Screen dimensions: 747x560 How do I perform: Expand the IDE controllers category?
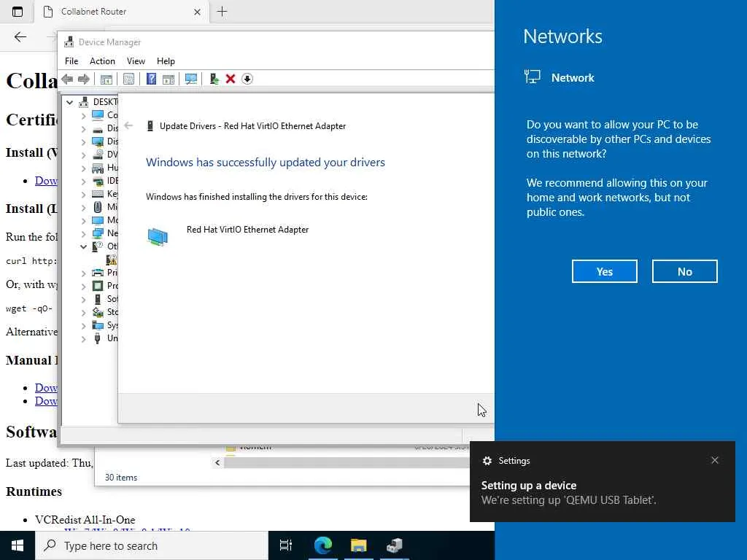(x=83, y=182)
